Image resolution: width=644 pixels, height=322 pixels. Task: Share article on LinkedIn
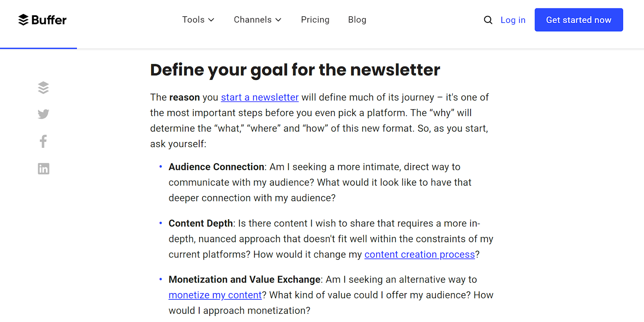click(43, 168)
